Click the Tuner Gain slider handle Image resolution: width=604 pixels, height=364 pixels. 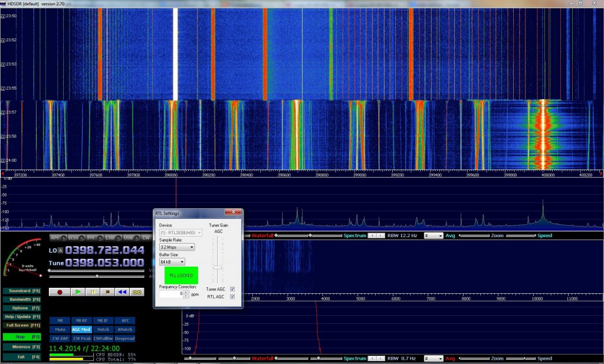tap(218, 267)
